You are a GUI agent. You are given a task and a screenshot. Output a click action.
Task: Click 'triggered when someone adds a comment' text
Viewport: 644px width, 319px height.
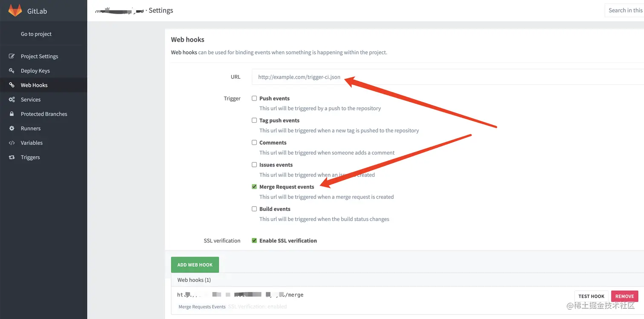(x=345, y=152)
